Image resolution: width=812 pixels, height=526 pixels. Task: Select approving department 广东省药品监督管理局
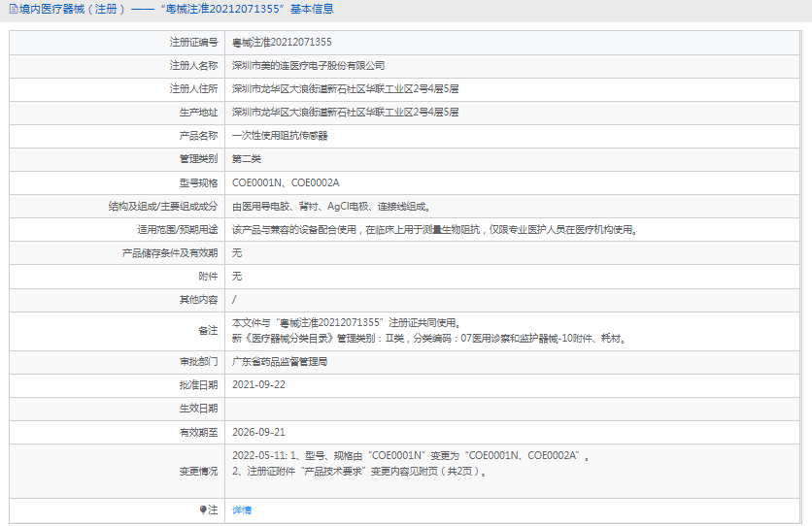click(280, 362)
